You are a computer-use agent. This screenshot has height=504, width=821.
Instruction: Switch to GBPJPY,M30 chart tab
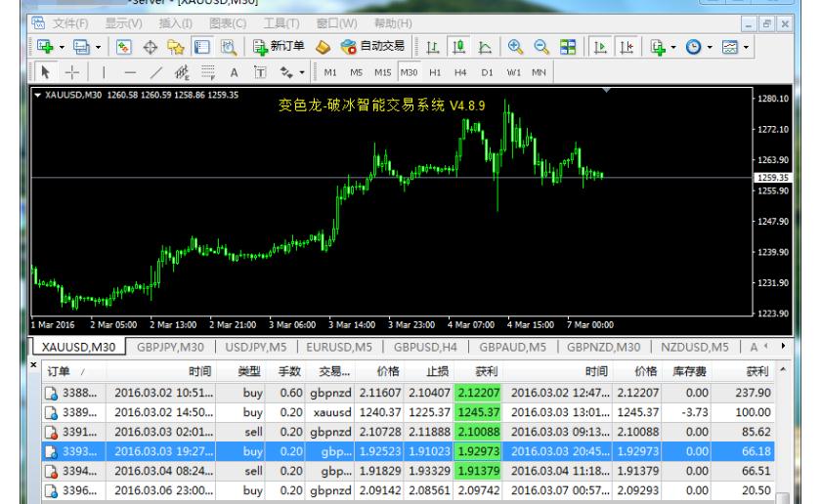tap(170, 344)
